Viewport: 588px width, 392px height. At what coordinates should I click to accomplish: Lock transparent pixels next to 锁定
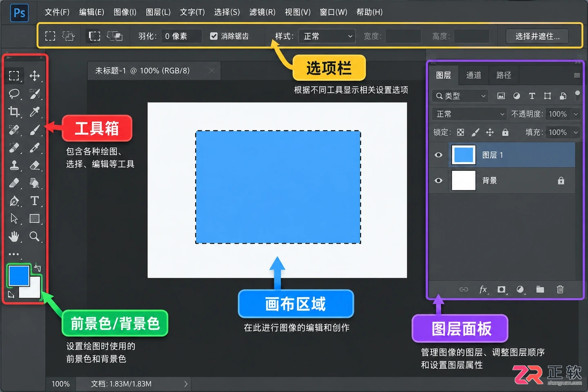click(461, 132)
